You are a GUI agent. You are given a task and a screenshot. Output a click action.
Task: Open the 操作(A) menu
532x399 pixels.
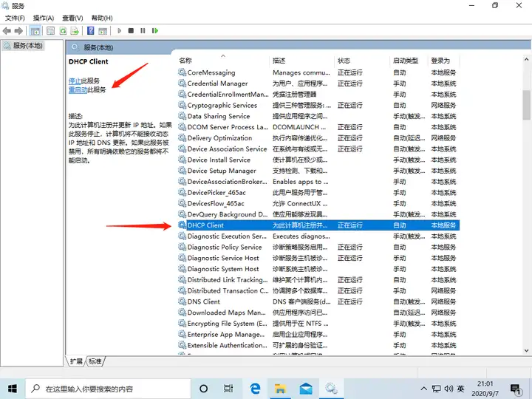coord(44,18)
